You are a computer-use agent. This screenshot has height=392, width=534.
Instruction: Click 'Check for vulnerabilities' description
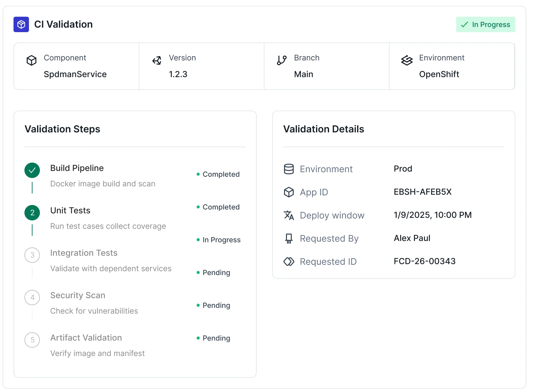(x=94, y=311)
